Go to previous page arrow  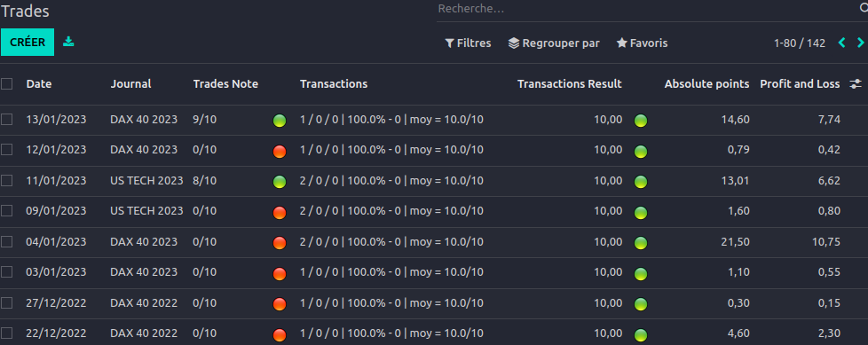842,43
